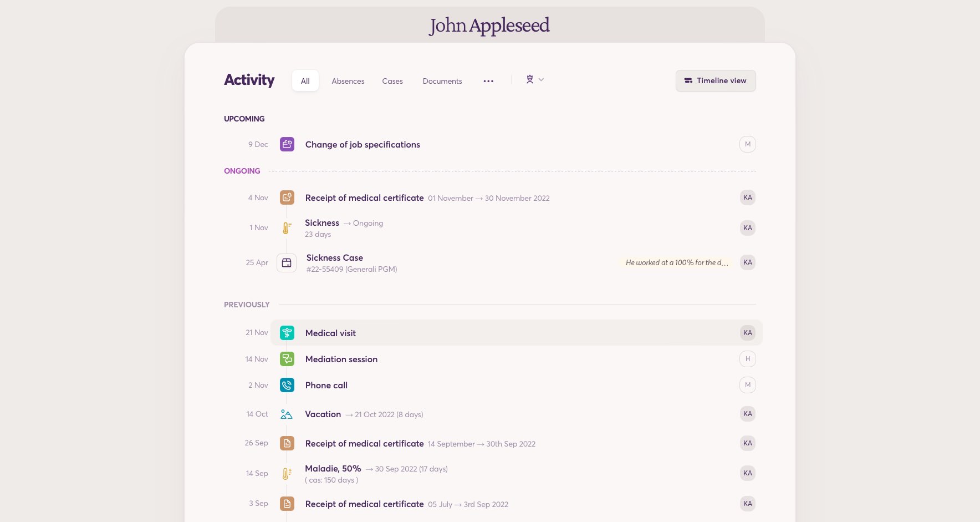Click the KA avatar on Maladie 50% row
Image resolution: width=980 pixels, height=522 pixels.
748,473
